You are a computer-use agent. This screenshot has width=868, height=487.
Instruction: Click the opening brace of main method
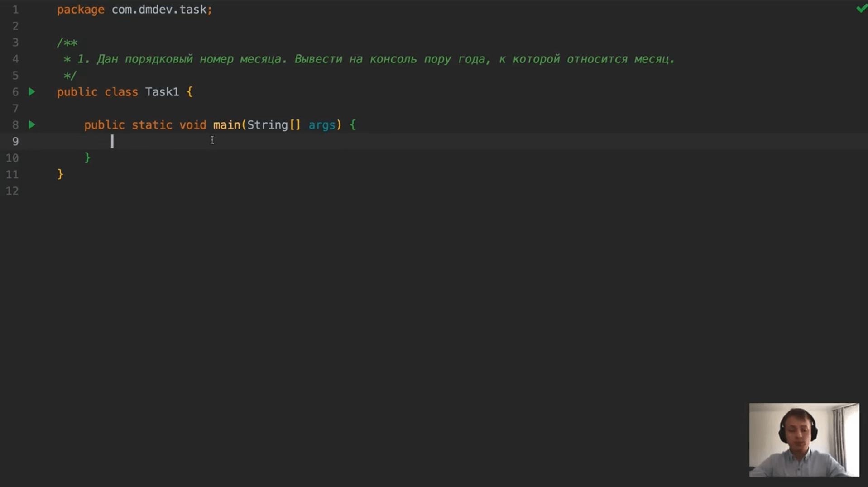click(x=353, y=125)
